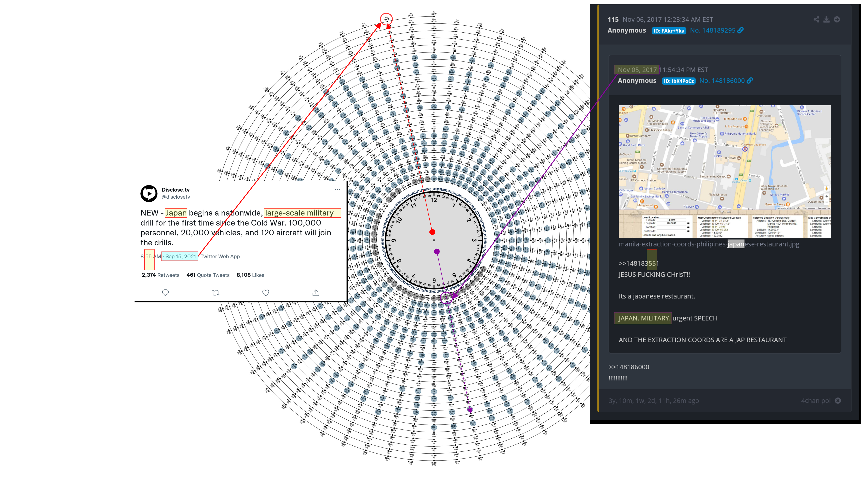Click the 8:55 AM tweet time
Viewport: 868px width, 477px height.
click(151, 256)
